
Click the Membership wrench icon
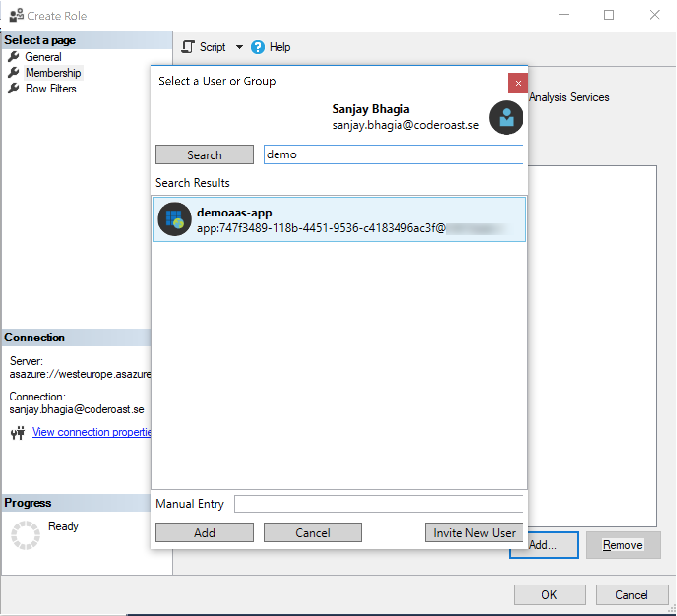coord(14,73)
